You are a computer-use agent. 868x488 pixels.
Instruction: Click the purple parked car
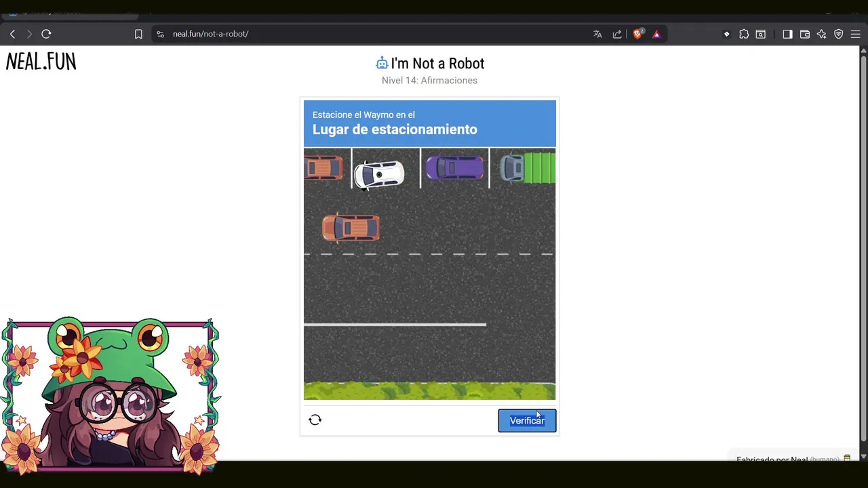point(455,167)
